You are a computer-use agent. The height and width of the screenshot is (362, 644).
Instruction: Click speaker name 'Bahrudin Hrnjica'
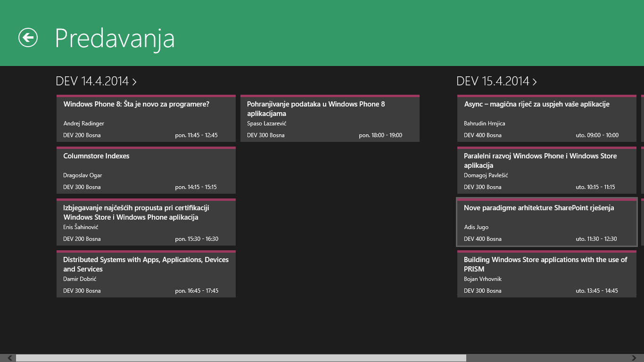tap(485, 123)
